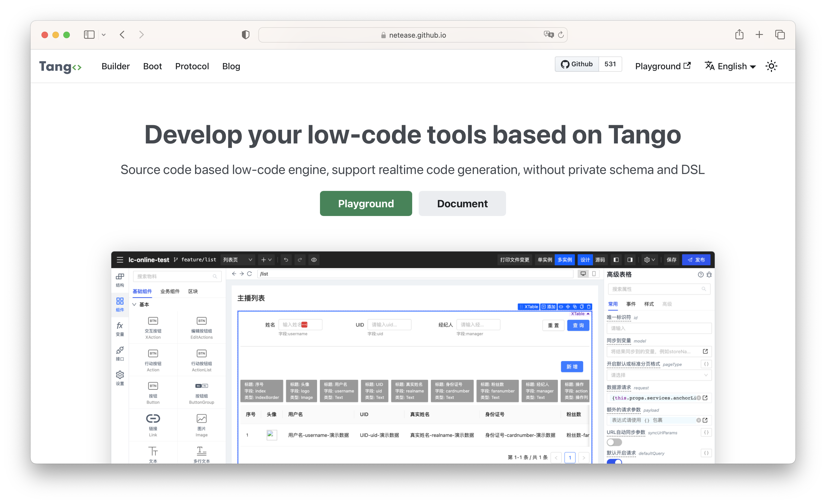
Task: Click the 搜索属性 search field
Action: tap(659, 289)
